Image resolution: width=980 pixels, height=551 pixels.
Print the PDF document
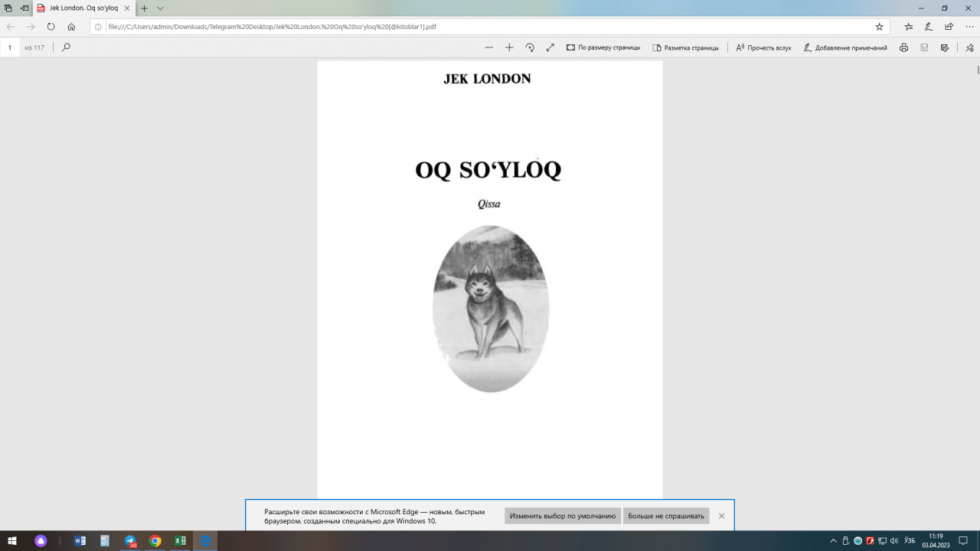pyautogui.click(x=904, y=47)
